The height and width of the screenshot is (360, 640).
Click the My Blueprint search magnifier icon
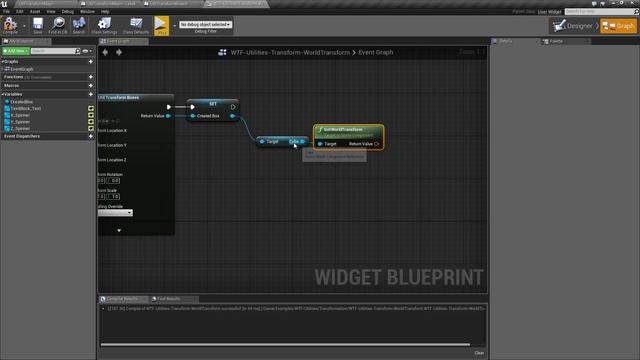78,51
